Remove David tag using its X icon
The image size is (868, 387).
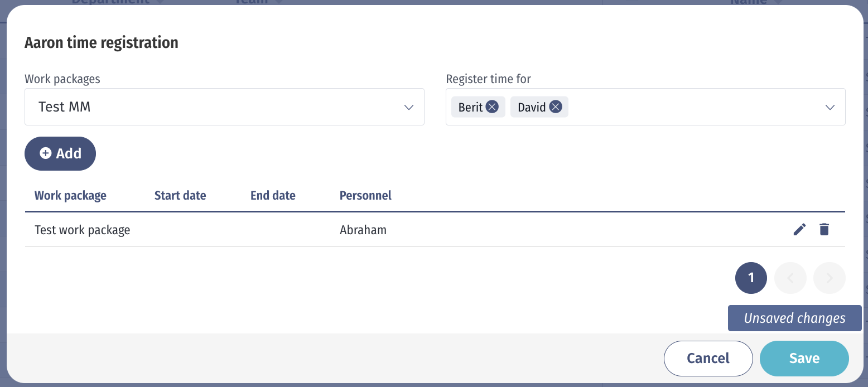coord(555,107)
